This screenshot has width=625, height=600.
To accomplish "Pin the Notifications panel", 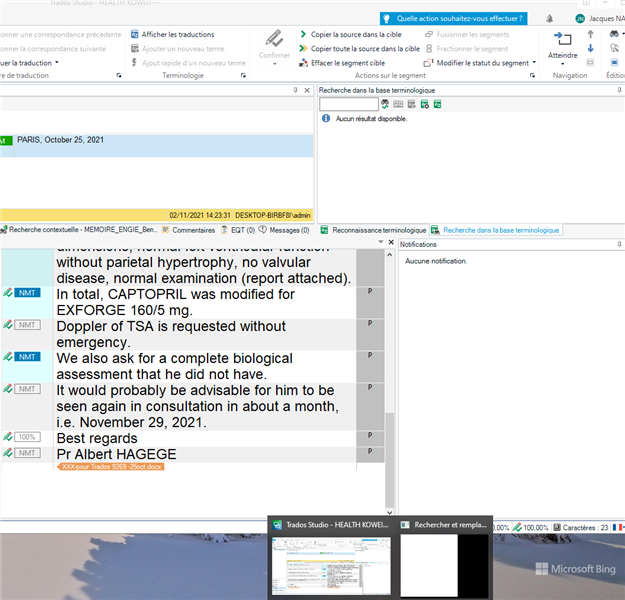I will click(619, 244).
